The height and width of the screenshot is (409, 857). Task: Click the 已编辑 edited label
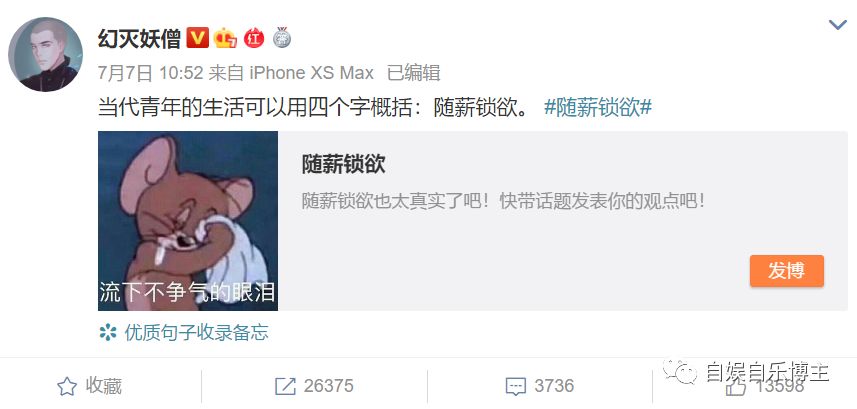(414, 73)
